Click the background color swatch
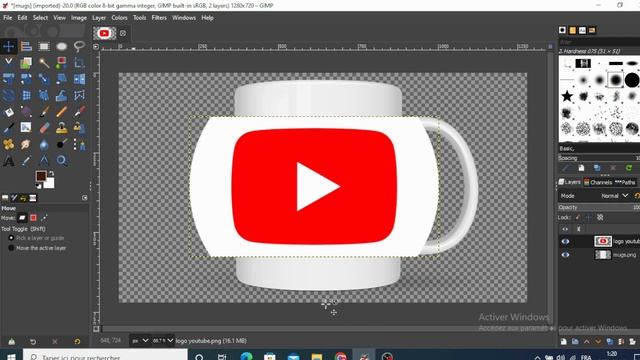The width and height of the screenshot is (640, 360). (x=50, y=184)
